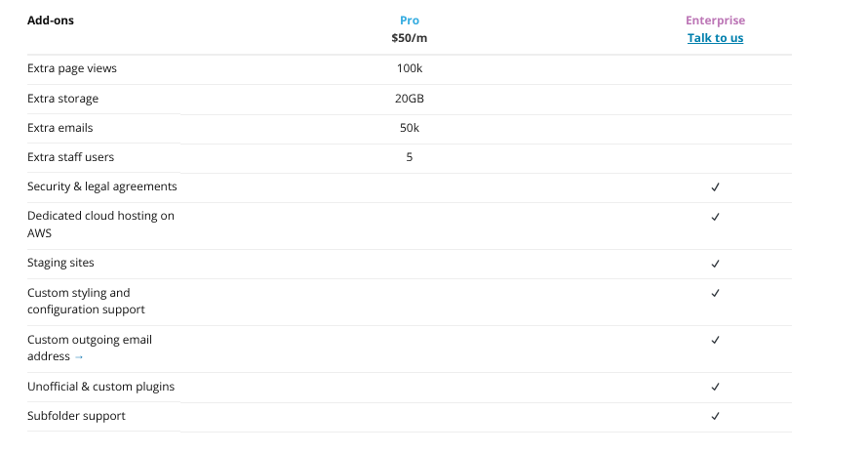The image size is (868, 454).
Task: Click the Custom outgoing email address checkmark
Action: (715, 340)
